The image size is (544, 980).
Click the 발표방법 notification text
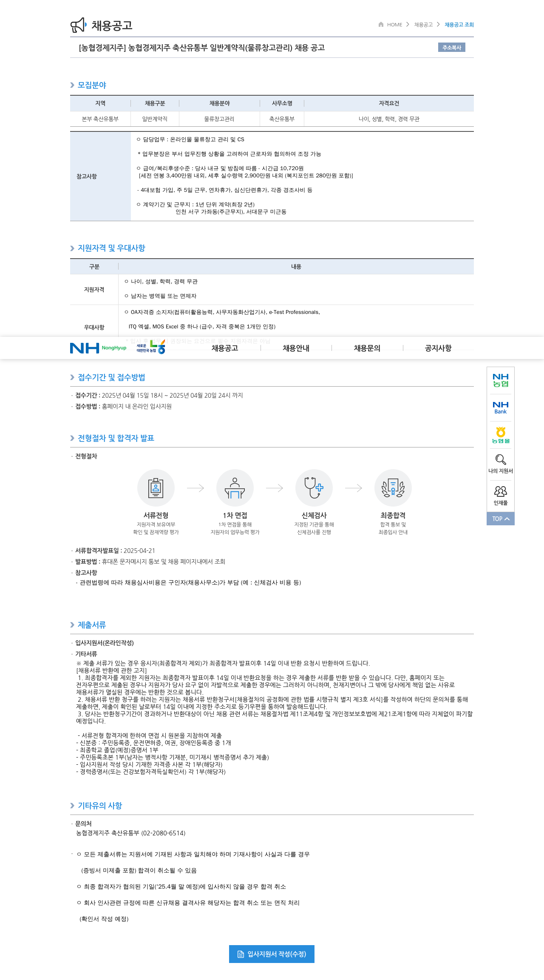[x=150, y=562]
